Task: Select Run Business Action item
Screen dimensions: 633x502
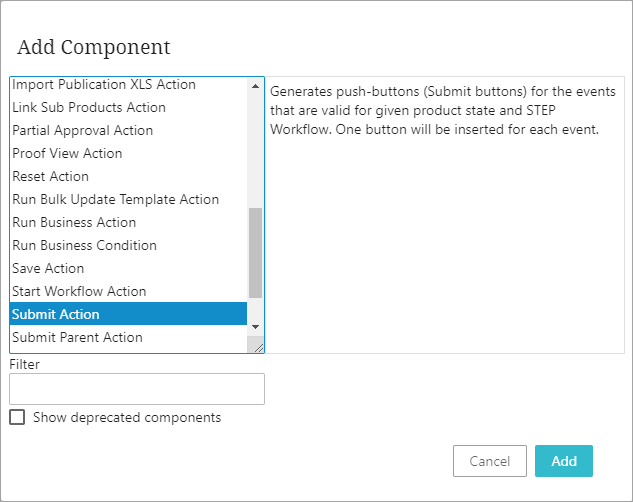Action: 74,222
